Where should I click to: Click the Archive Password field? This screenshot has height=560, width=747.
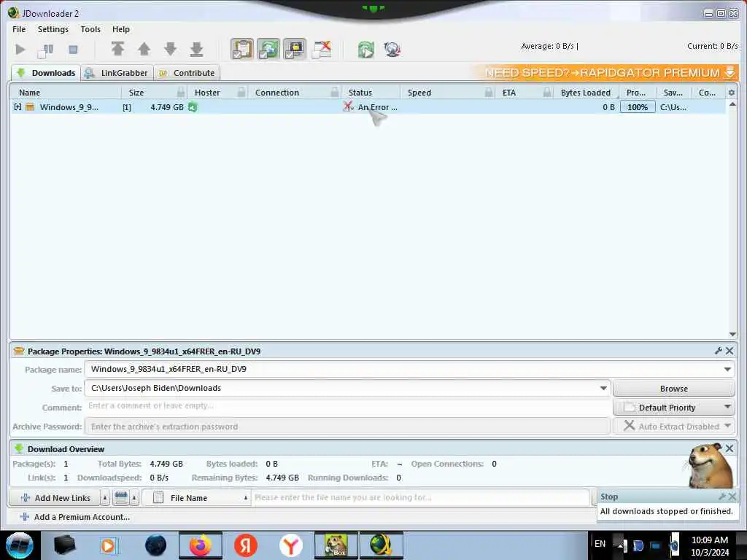(348, 426)
